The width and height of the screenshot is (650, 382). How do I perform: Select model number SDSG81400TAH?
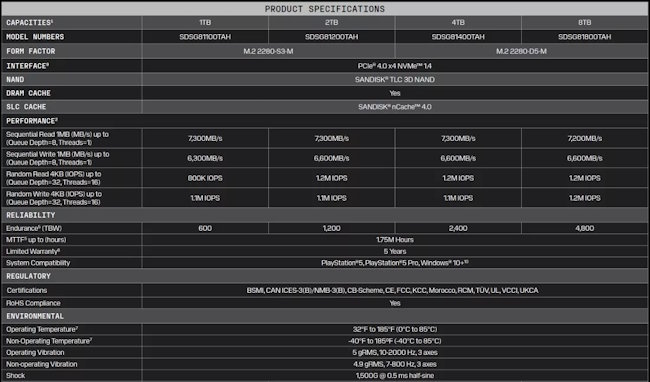click(458, 37)
